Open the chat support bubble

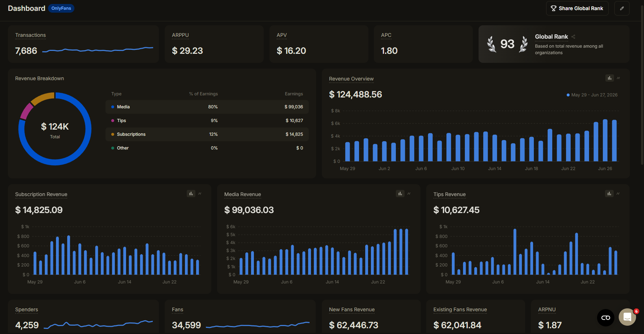point(627,317)
